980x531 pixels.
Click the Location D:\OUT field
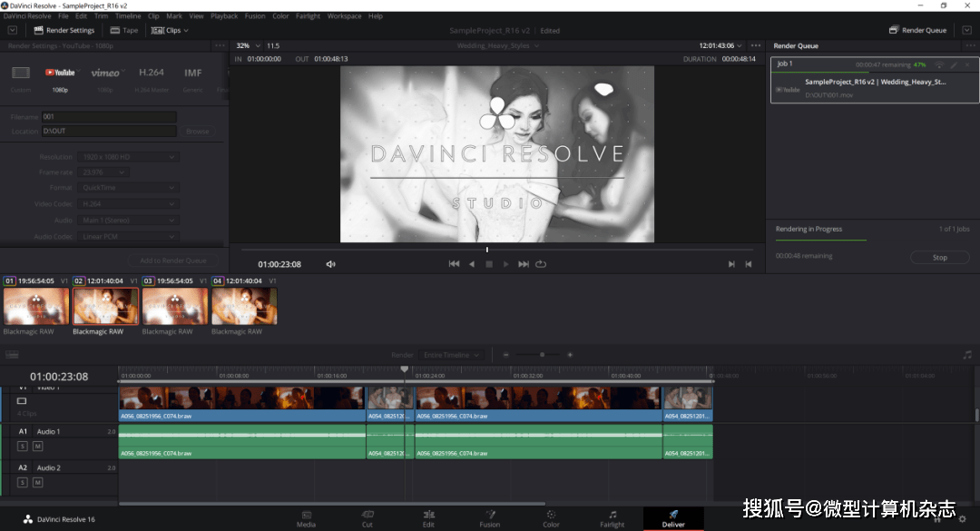coord(109,132)
